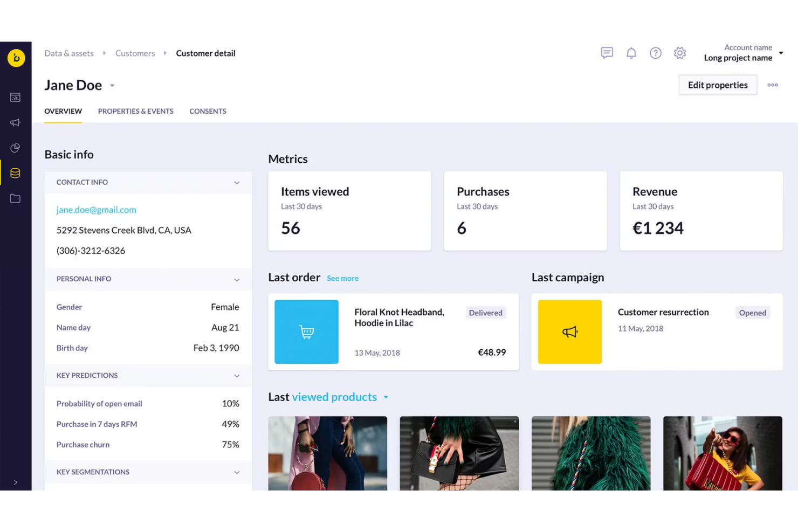Screen dimensions: 798x532
Task: Click See more next to Last order
Action: [342, 278]
